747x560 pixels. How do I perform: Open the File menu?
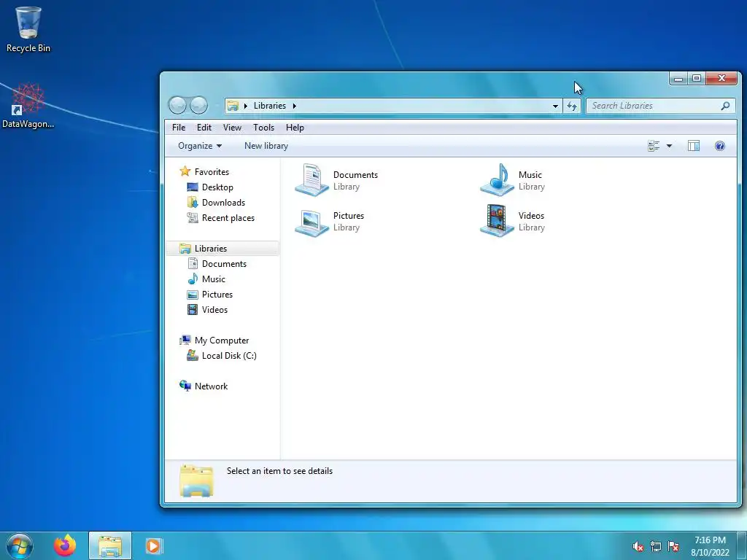179,128
